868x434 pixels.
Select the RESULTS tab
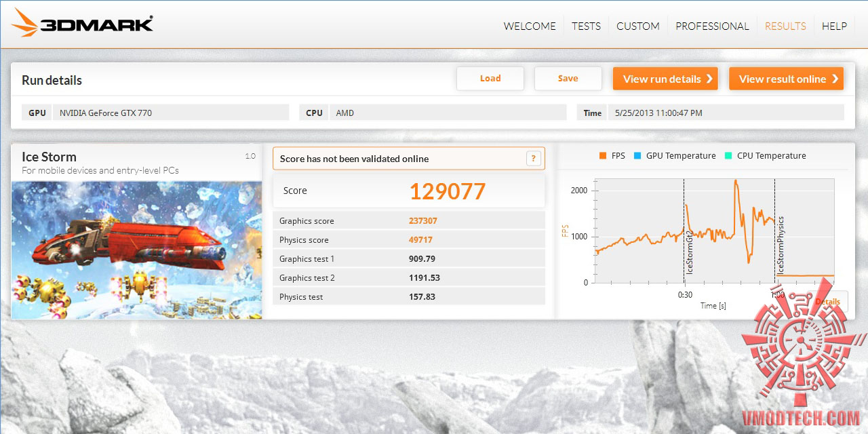click(785, 26)
